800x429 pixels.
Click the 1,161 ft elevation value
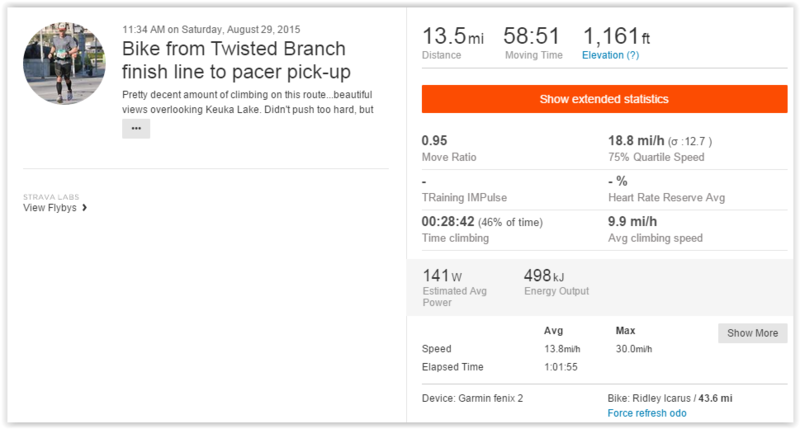[616, 37]
